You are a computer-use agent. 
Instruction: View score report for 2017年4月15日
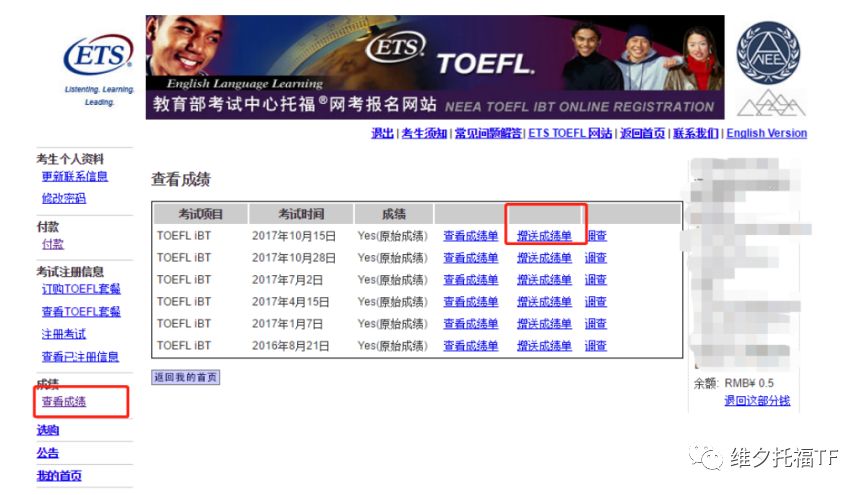(471, 302)
